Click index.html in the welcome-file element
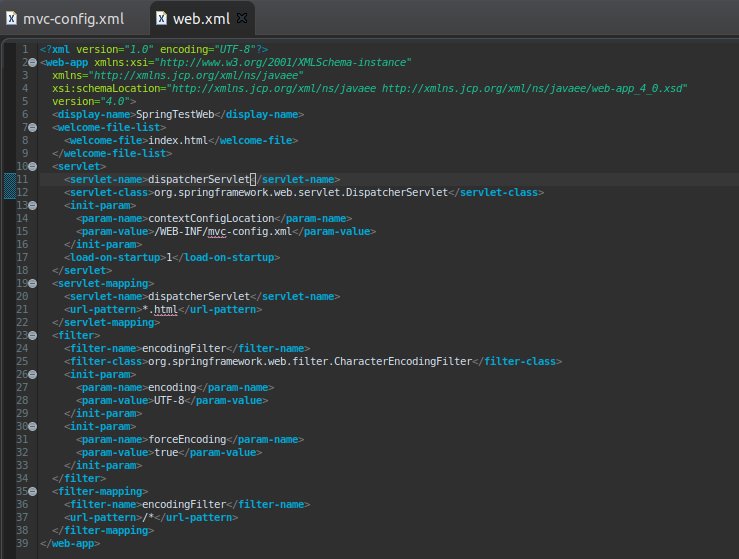The height and width of the screenshot is (559, 739). (x=178, y=140)
